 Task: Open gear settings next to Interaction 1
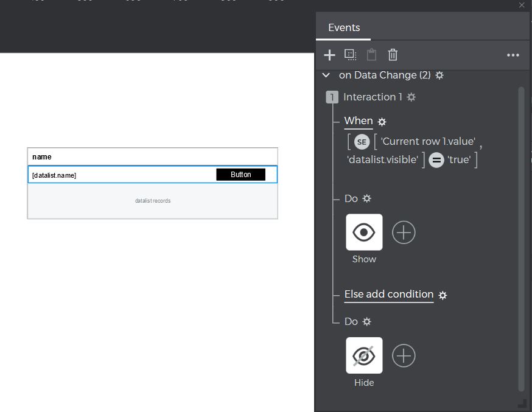point(411,97)
